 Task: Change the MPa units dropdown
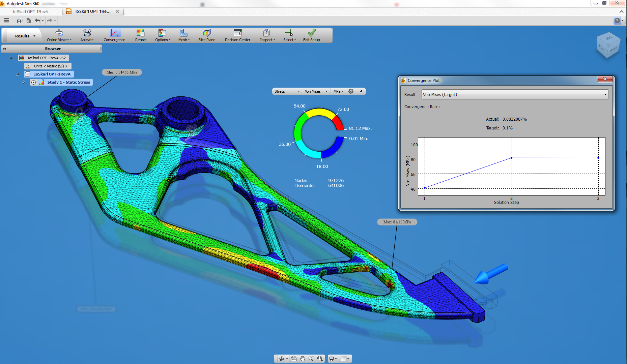click(x=338, y=91)
